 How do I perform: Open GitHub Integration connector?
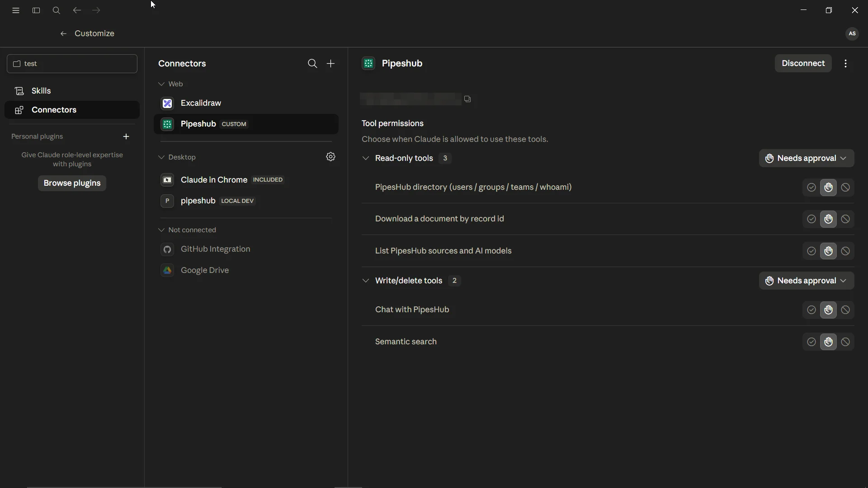pyautogui.click(x=246, y=249)
